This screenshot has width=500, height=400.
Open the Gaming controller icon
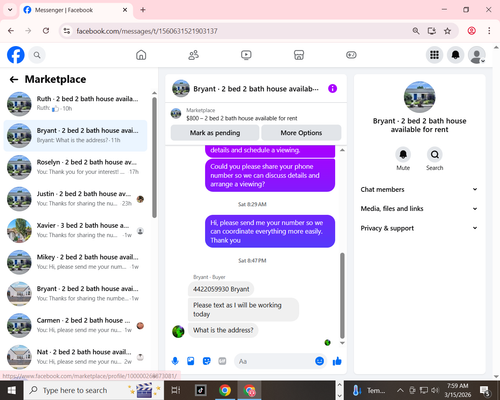[351, 55]
